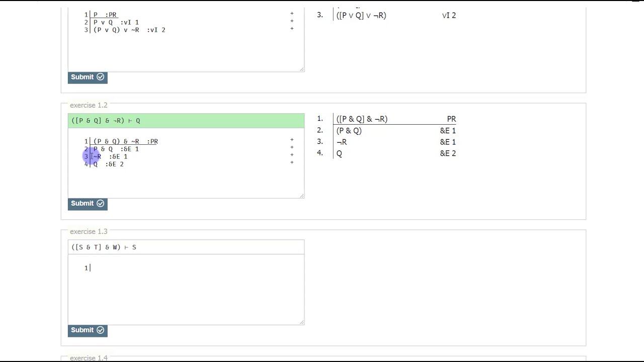The height and width of the screenshot is (362, 644).
Task: Place cursor at end of 'Q :&E 2' line
Action: (124, 164)
